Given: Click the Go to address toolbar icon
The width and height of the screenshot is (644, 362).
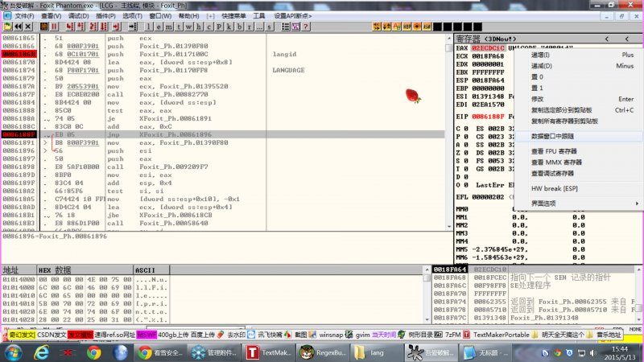Looking at the screenshot, I should point(133,27).
